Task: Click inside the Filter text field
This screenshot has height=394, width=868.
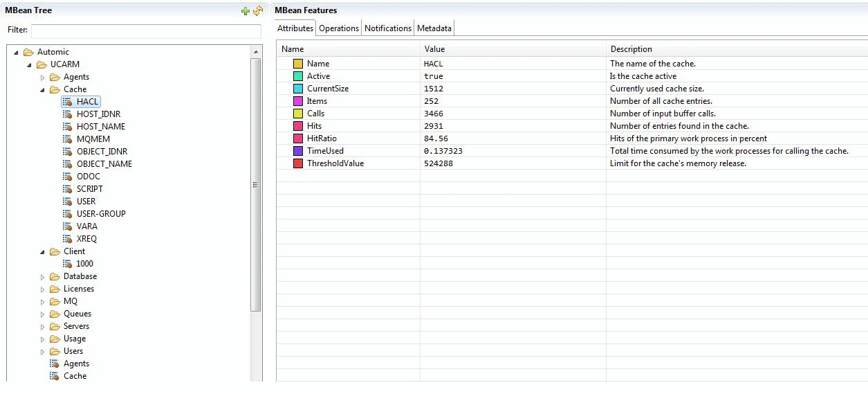Action: click(x=146, y=30)
